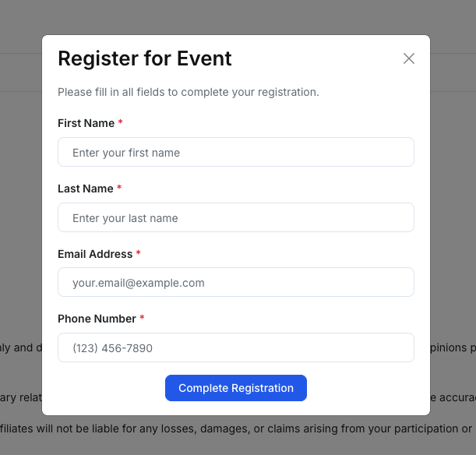Viewport: 476px width, 455px height.
Task: Click the "Please fill in all fields" description
Action: (x=189, y=92)
